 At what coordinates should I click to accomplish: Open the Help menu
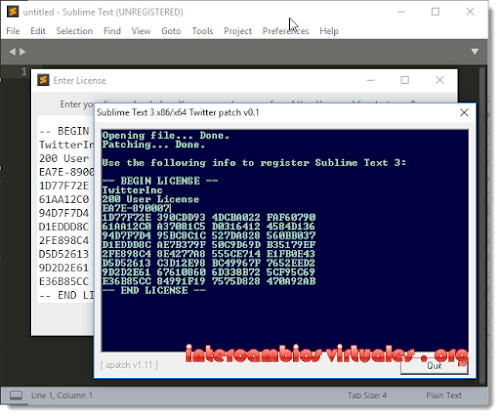329,31
